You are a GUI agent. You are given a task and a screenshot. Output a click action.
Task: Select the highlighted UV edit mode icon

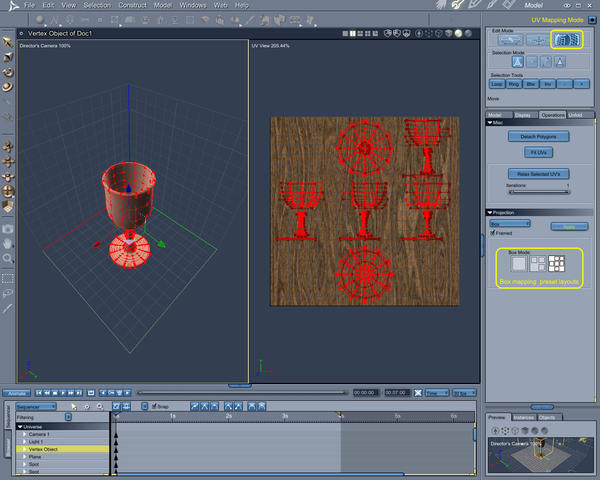point(568,39)
